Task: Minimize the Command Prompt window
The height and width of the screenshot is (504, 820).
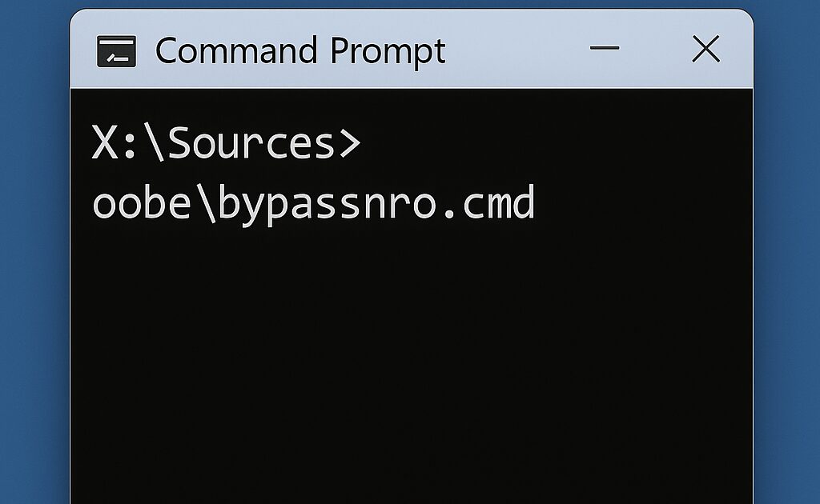Action: (605, 48)
